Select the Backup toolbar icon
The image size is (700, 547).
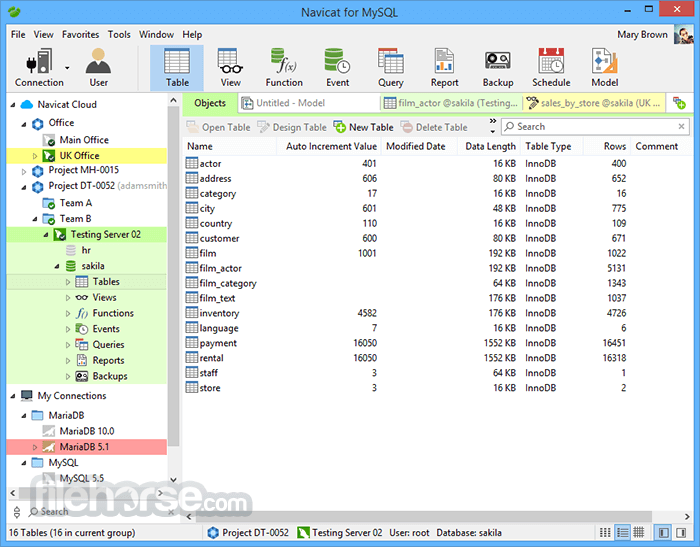click(x=498, y=67)
